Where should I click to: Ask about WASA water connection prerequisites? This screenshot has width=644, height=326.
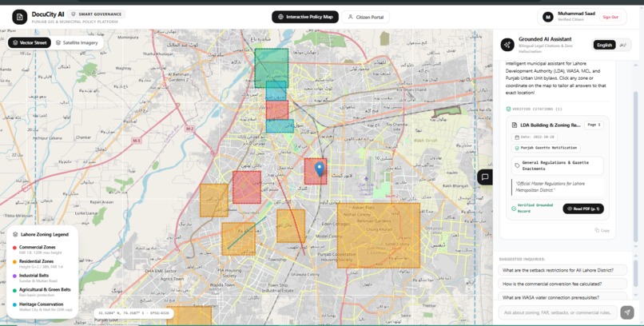coord(563,297)
